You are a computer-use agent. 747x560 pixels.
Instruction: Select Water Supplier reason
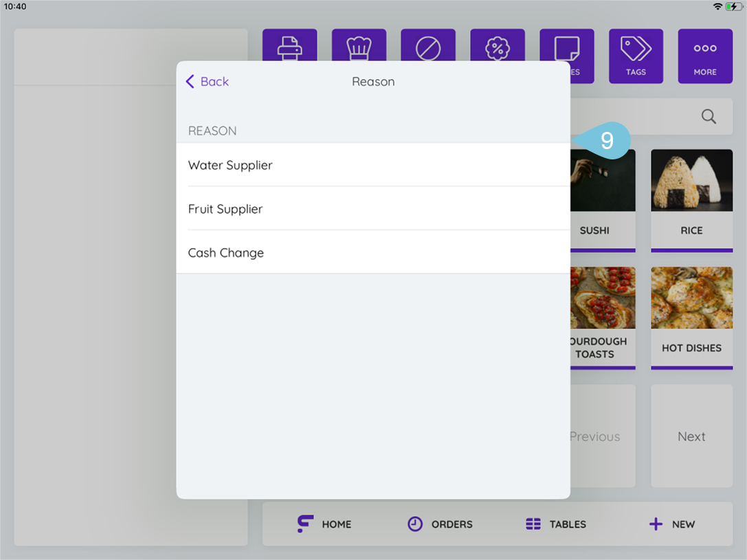[x=373, y=165]
